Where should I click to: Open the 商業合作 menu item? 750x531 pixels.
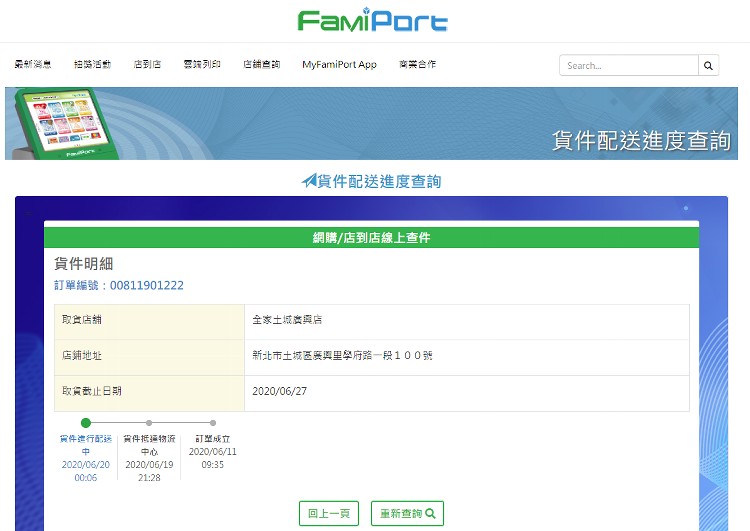point(418,64)
